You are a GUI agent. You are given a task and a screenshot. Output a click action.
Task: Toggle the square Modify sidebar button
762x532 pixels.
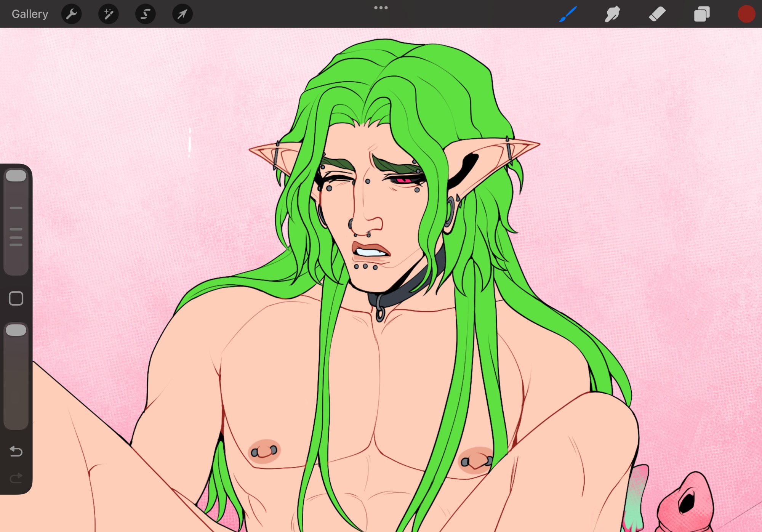click(16, 298)
